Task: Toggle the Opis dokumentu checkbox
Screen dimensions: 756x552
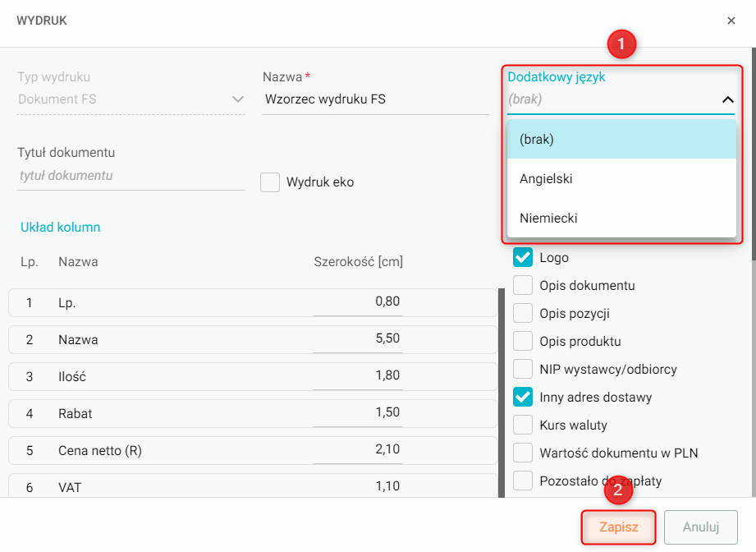Action: pos(523,286)
